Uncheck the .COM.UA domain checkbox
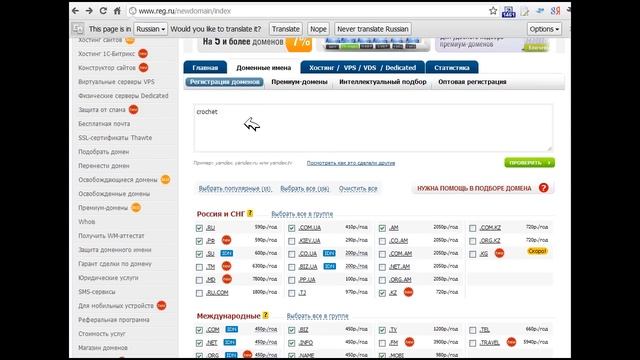Image resolution: width=640 pixels, height=360 pixels. coord(291,228)
